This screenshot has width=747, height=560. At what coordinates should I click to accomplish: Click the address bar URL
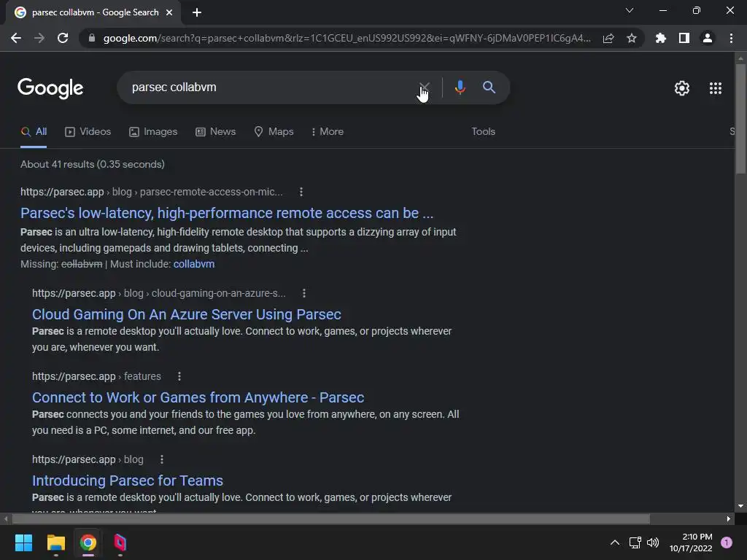tap(347, 38)
